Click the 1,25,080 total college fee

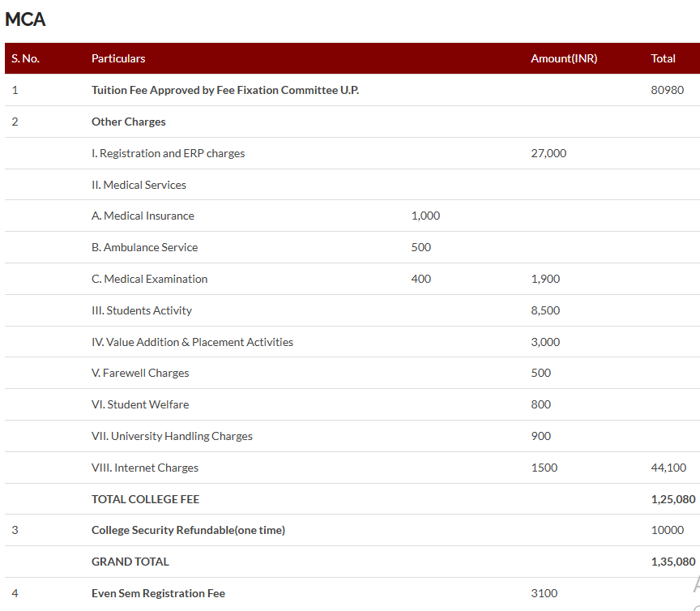click(x=673, y=499)
